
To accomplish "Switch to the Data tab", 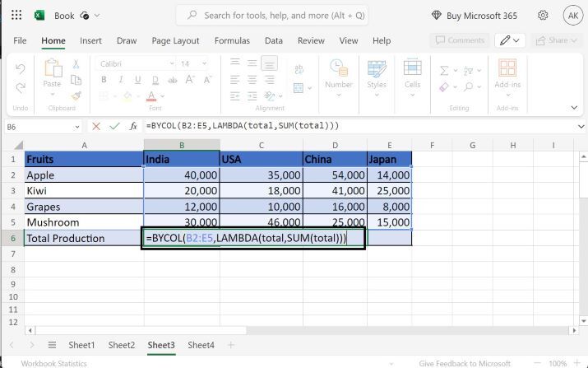I will [x=274, y=40].
